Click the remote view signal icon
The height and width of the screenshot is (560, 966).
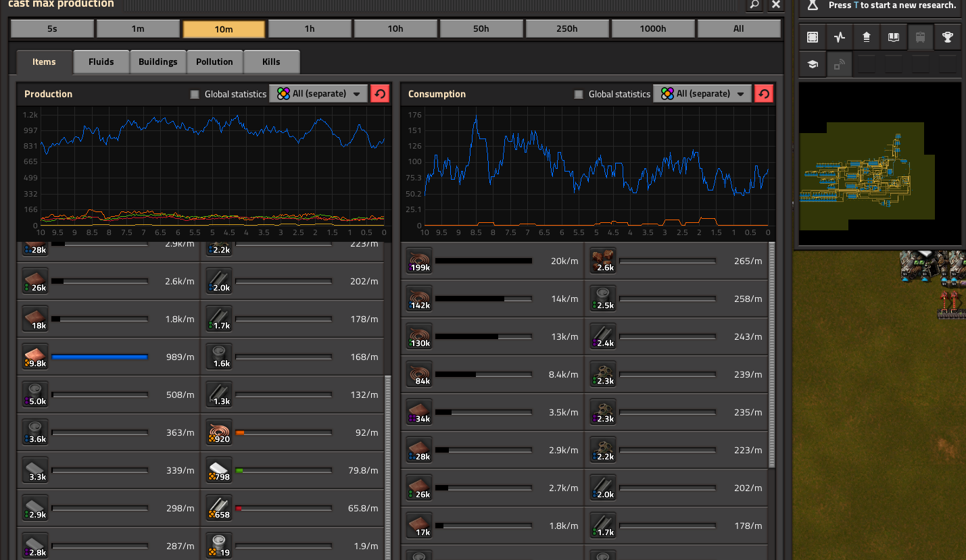pos(840,64)
